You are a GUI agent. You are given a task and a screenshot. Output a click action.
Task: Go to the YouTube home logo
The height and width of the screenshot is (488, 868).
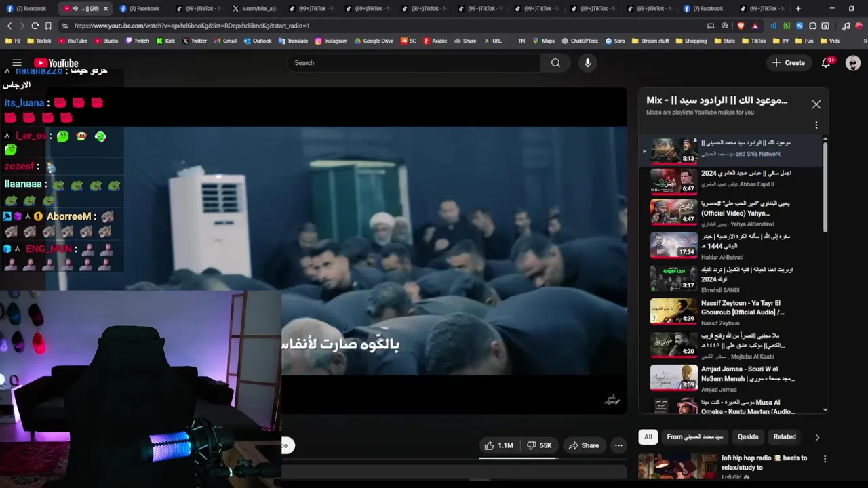tap(56, 63)
